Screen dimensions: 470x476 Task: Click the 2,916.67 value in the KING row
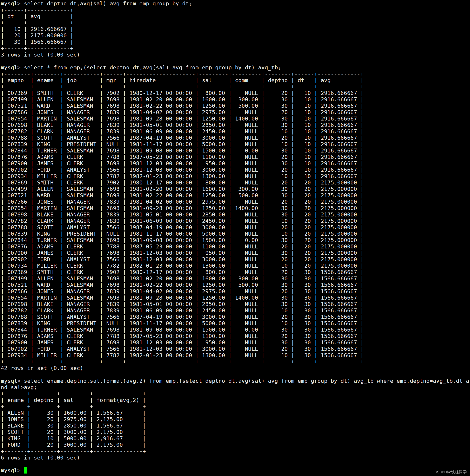click(109, 438)
